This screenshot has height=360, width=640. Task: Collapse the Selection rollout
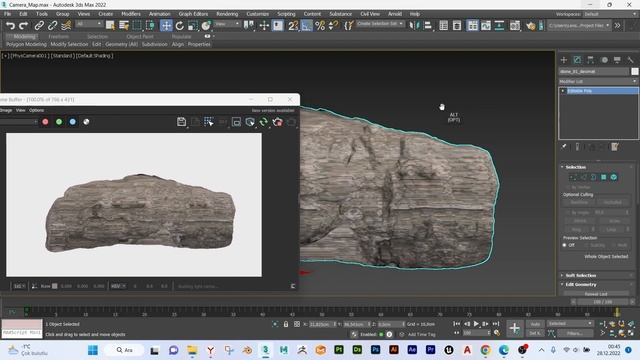[576, 167]
